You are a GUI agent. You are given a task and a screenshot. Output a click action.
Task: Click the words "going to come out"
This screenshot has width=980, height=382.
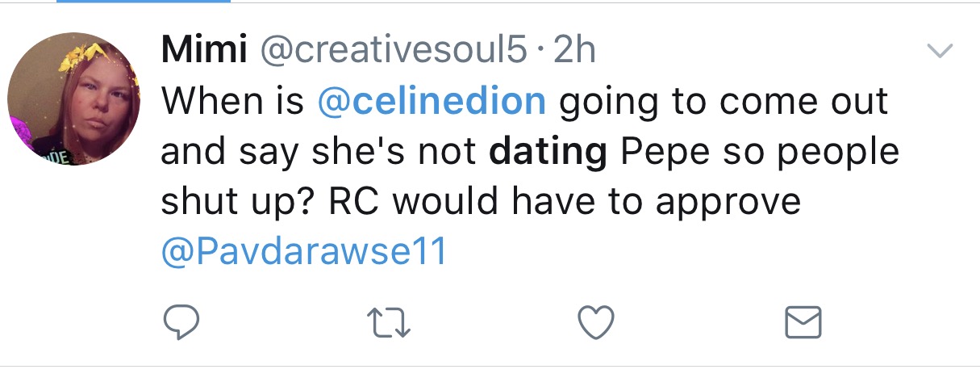click(722, 101)
